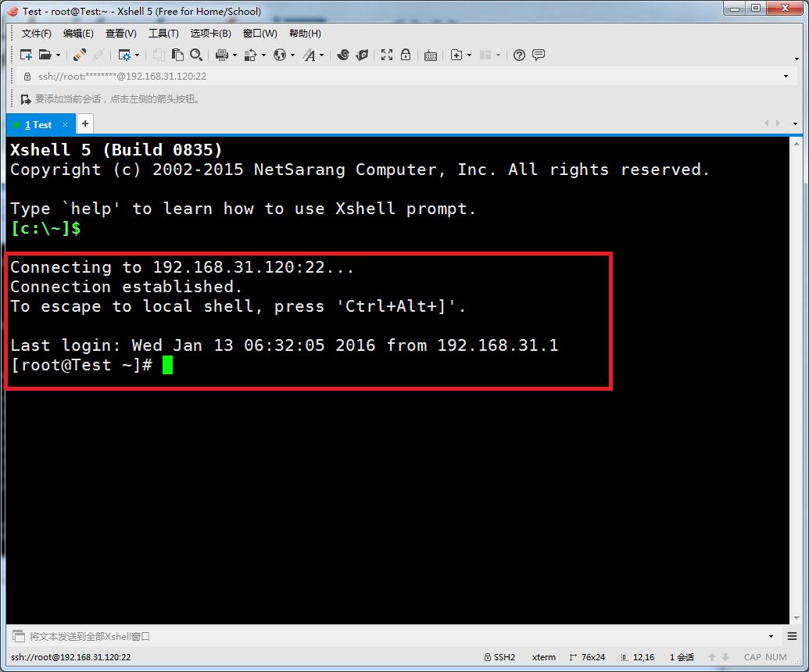Click the Color scheme toolbar icon
809x672 pixels.
coord(250,55)
